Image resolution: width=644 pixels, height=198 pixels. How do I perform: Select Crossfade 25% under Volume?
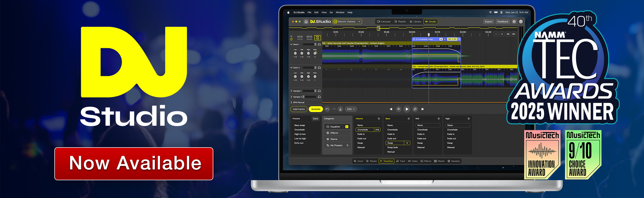tap(368, 130)
